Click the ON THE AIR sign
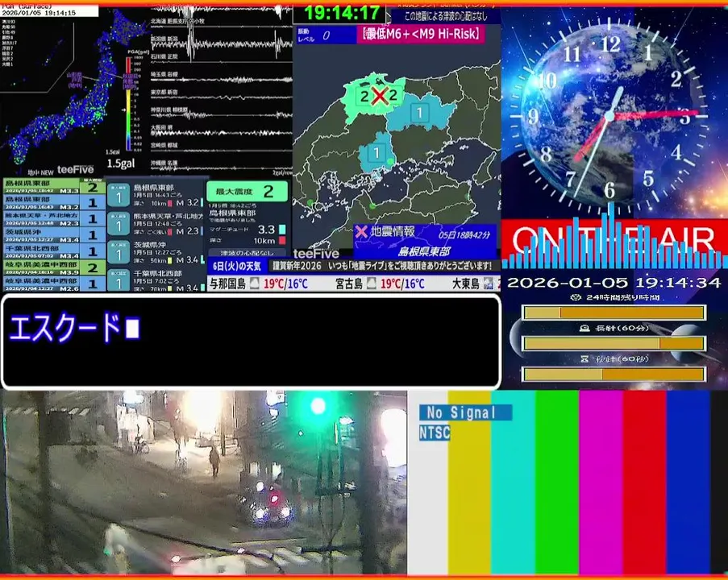This screenshot has height=580, width=728. [x=614, y=240]
